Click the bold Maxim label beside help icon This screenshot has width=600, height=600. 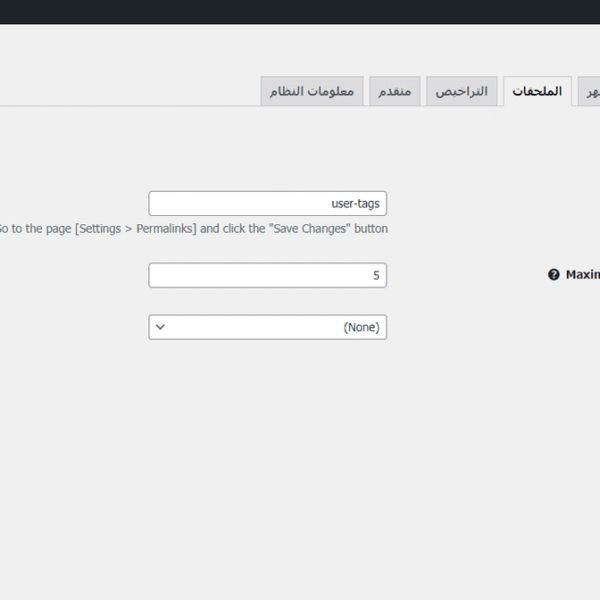point(582,275)
